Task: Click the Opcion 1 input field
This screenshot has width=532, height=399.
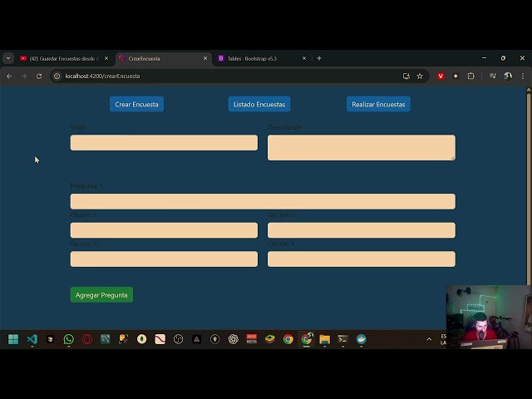Action: pyautogui.click(x=164, y=230)
